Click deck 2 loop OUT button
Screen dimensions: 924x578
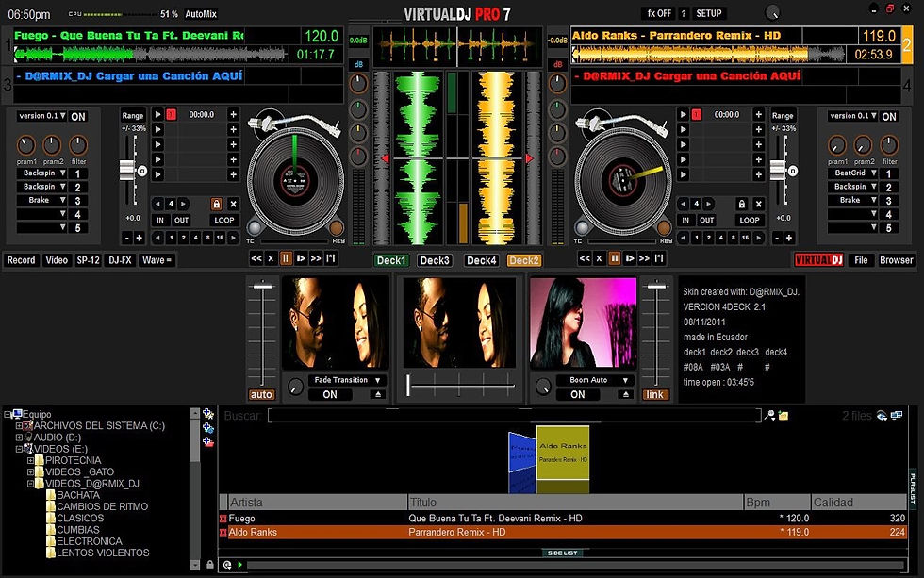706,220
